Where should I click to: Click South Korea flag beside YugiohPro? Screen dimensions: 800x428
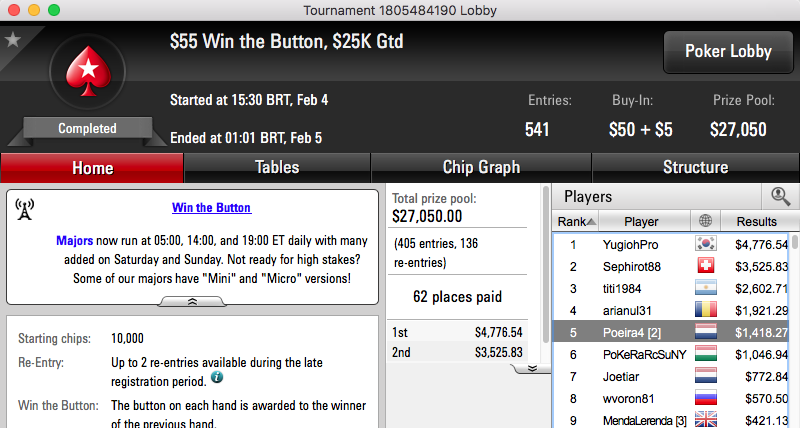pyautogui.click(x=706, y=244)
